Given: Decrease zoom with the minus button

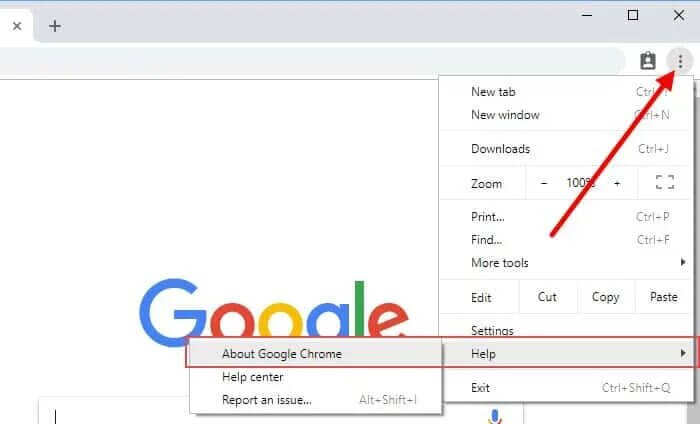Looking at the screenshot, I should 544,183.
